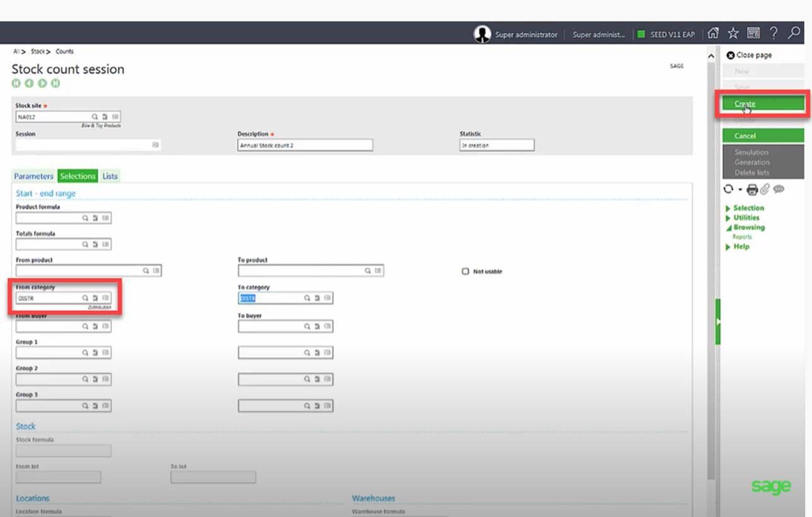Open the Stock site lookup magnifier
This screenshot has height=517, width=812.
(94, 117)
